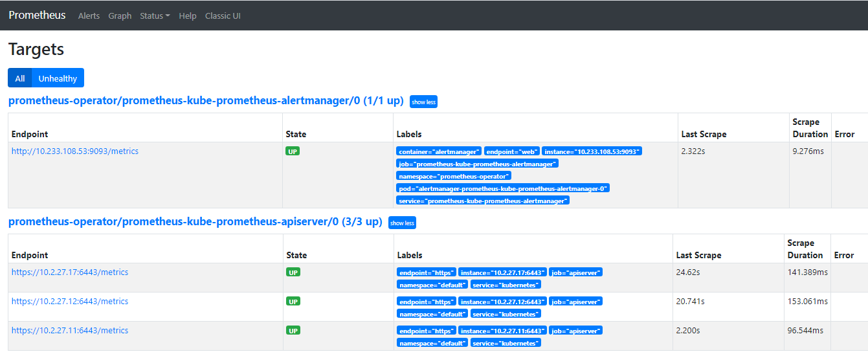This screenshot has width=868, height=354.
Task: Open endpoint https://10.2.27.12:6443/metrics
Action: click(70, 302)
